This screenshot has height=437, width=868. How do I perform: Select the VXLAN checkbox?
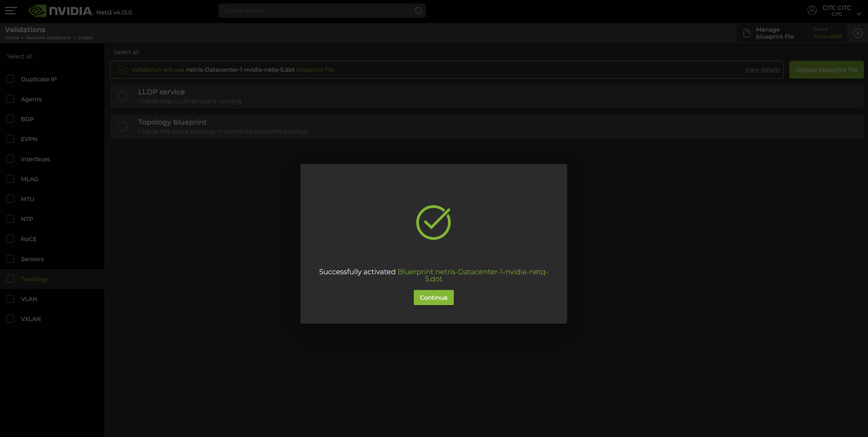(10, 318)
